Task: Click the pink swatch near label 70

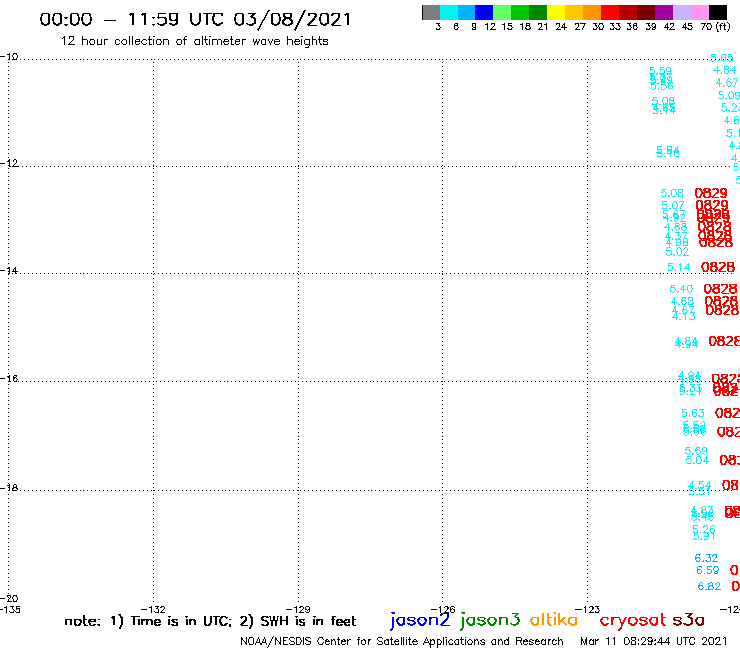Action: (x=699, y=12)
